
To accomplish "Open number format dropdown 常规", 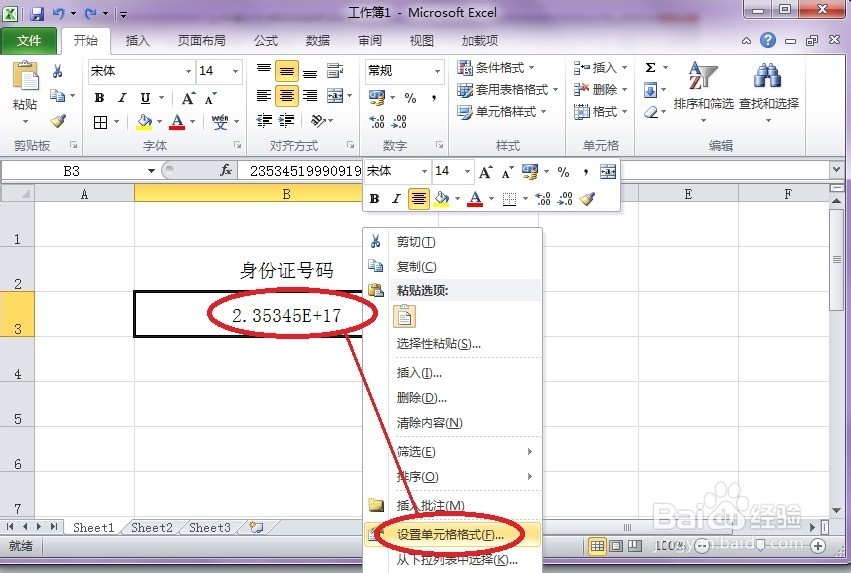I will (x=437, y=71).
